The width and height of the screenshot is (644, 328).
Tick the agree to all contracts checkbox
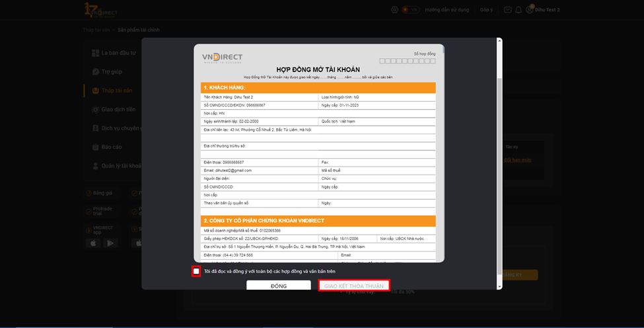(x=196, y=271)
